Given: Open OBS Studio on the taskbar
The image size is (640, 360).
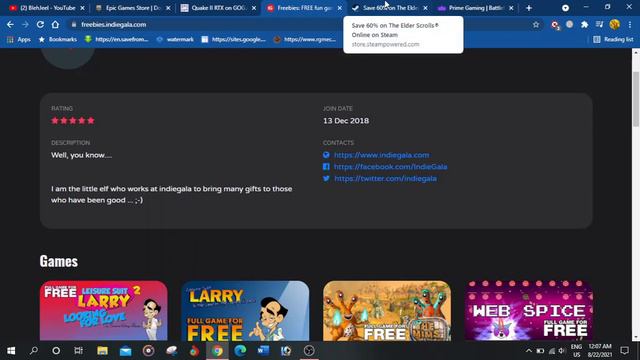Looking at the screenshot, I should 309,351.
